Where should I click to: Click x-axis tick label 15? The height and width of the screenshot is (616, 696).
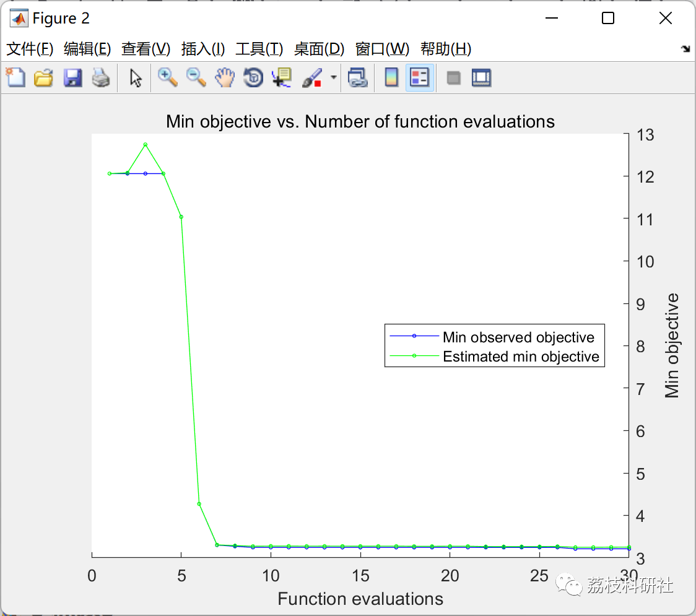tap(360, 576)
